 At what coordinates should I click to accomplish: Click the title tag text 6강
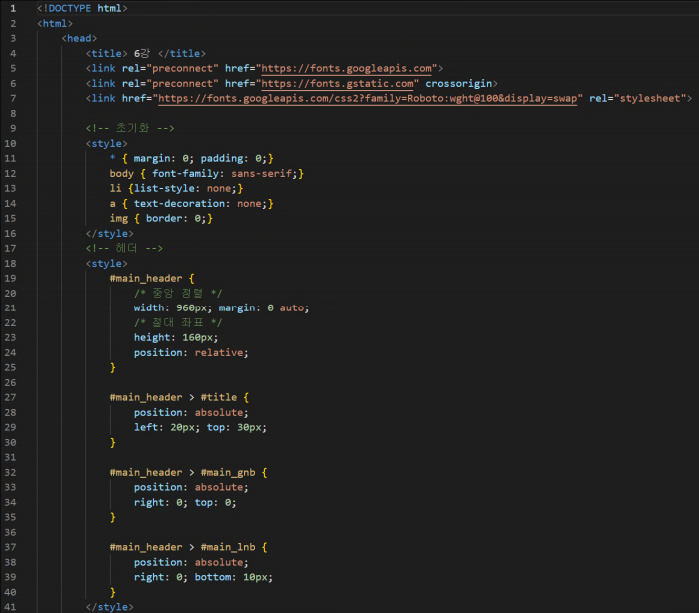(142, 53)
